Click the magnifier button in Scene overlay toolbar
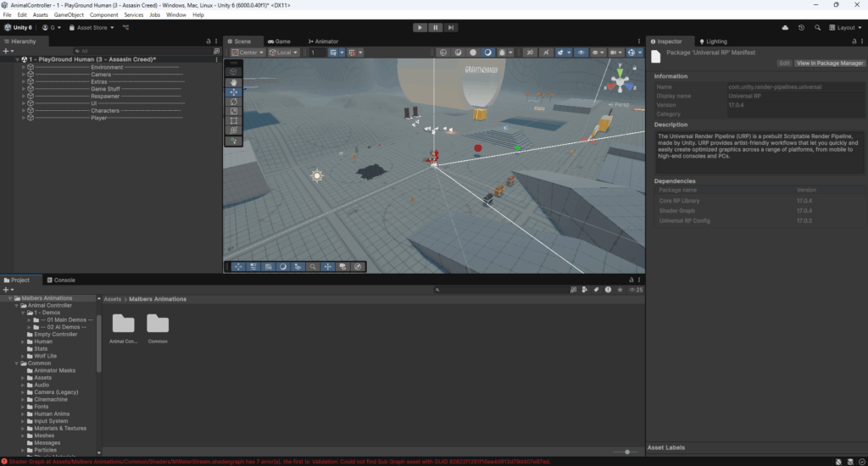 tap(313, 267)
